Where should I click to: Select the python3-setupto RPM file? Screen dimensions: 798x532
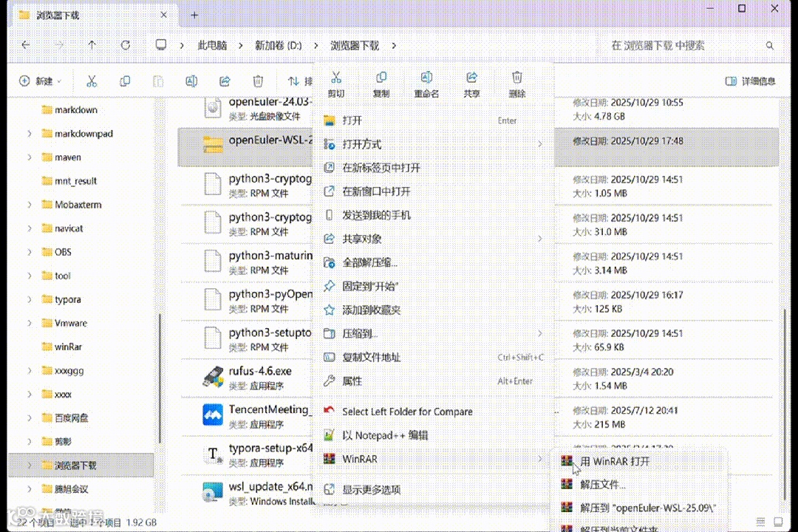247,339
